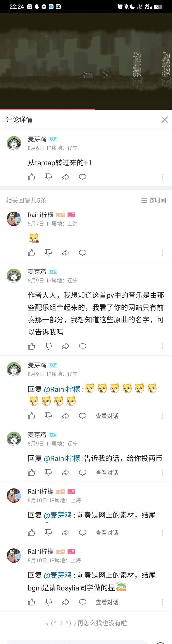
Task: Tap the video player area
Action: tap(86, 61)
